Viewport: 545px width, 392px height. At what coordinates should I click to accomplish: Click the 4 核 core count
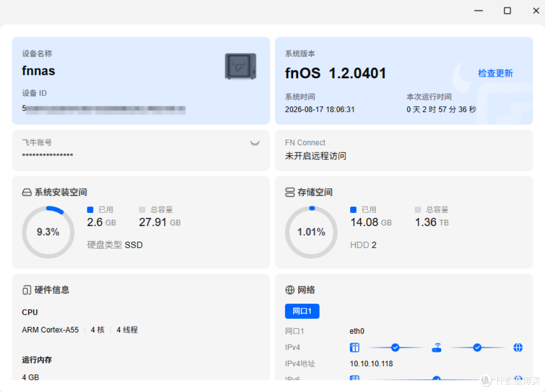[98, 330]
